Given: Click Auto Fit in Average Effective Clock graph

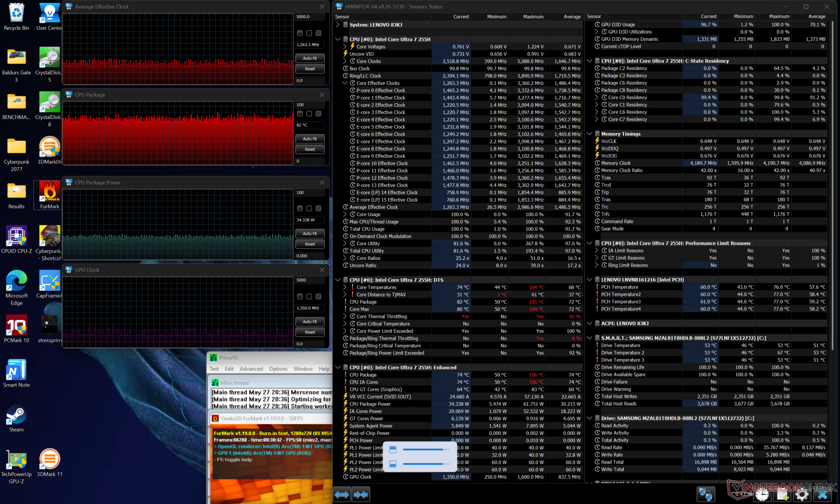Looking at the screenshot, I should click(310, 58).
